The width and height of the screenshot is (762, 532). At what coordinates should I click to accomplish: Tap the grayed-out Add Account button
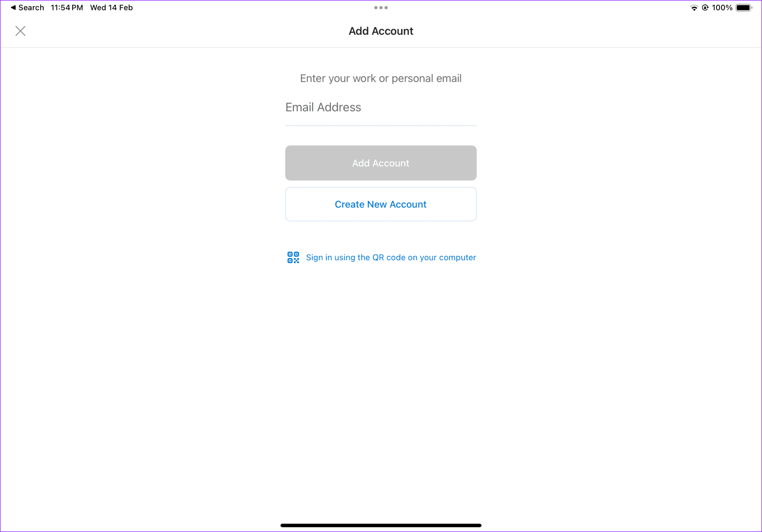point(380,163)
